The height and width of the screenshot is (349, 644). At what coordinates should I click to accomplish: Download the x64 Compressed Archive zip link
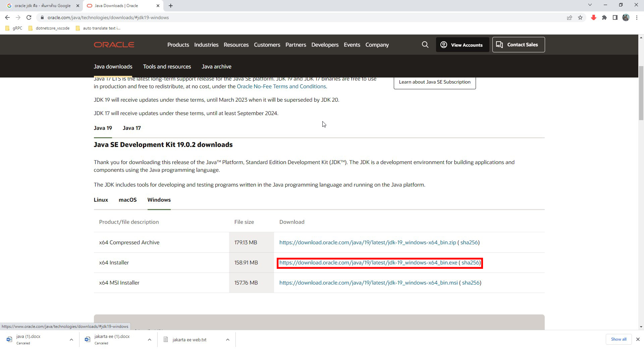click(368, 242)
